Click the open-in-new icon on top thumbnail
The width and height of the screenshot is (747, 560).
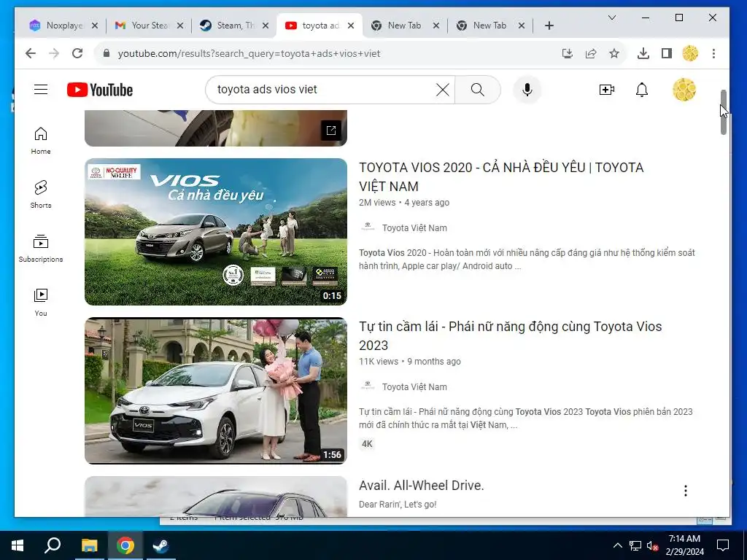click(331, 130)
